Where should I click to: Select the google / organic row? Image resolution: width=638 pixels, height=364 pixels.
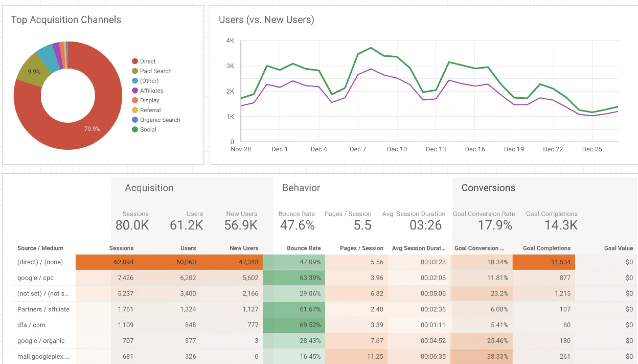pos(41,341)
